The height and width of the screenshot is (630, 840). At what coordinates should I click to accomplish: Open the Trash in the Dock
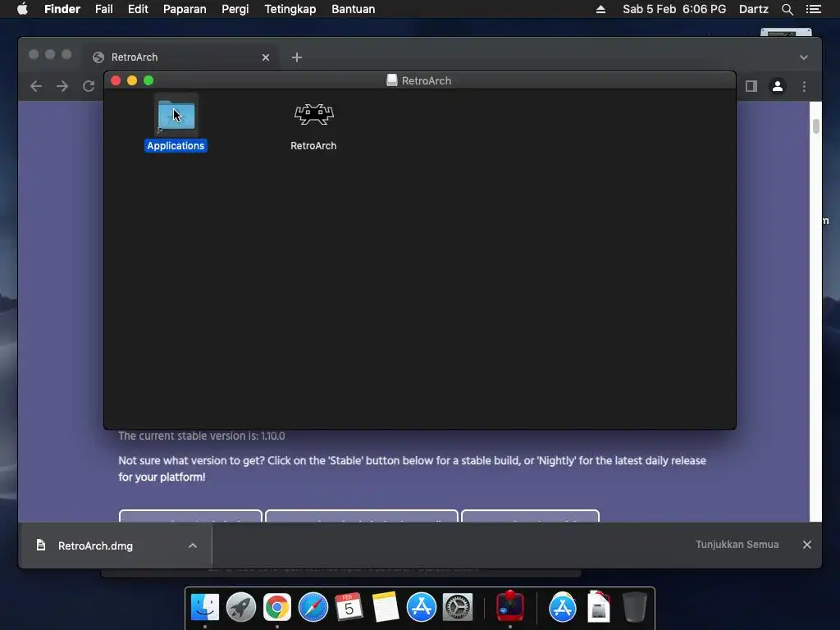[635, 607]
